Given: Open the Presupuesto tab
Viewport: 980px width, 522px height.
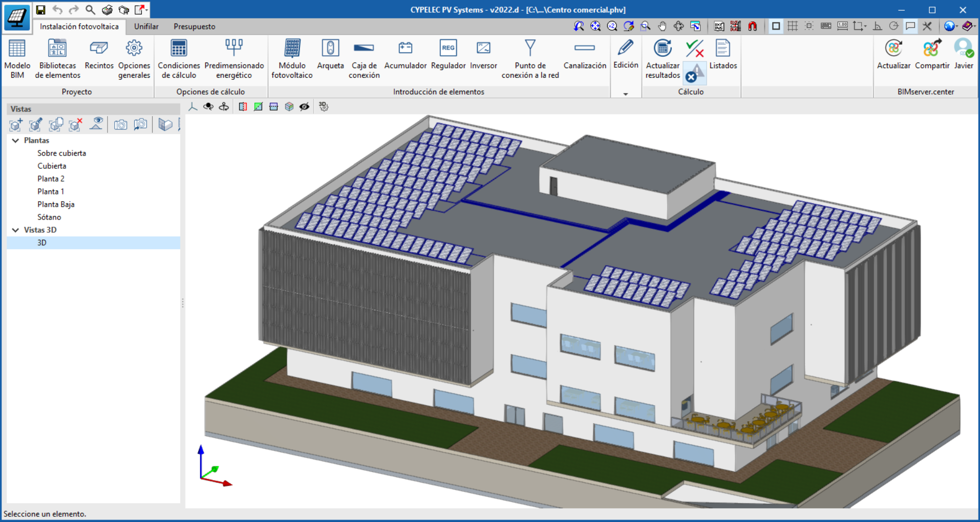Looking at the screenshot, I should [x=194, y=27].
